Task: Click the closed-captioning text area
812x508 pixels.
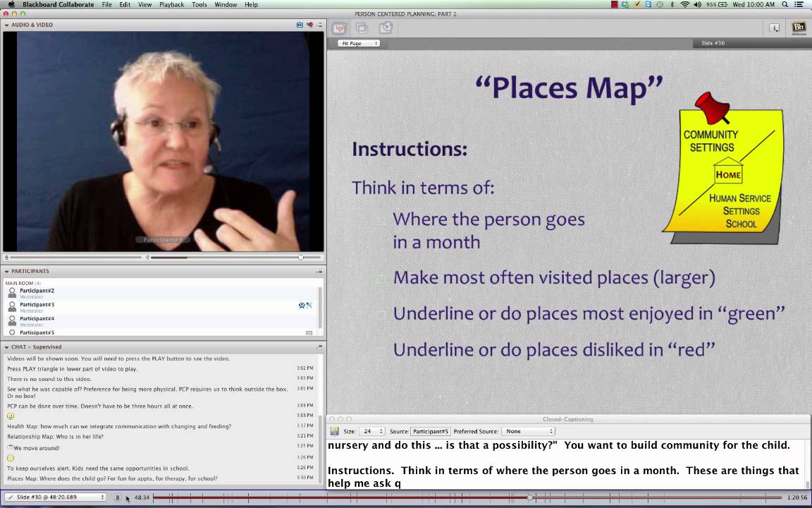Action: click(x=566, y=464)
